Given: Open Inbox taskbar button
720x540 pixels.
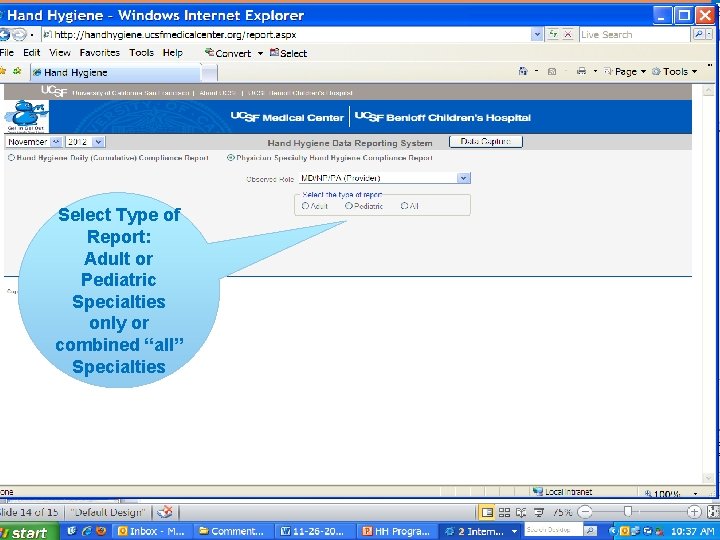Looking at the screenshot, I should tap(151, 531).
